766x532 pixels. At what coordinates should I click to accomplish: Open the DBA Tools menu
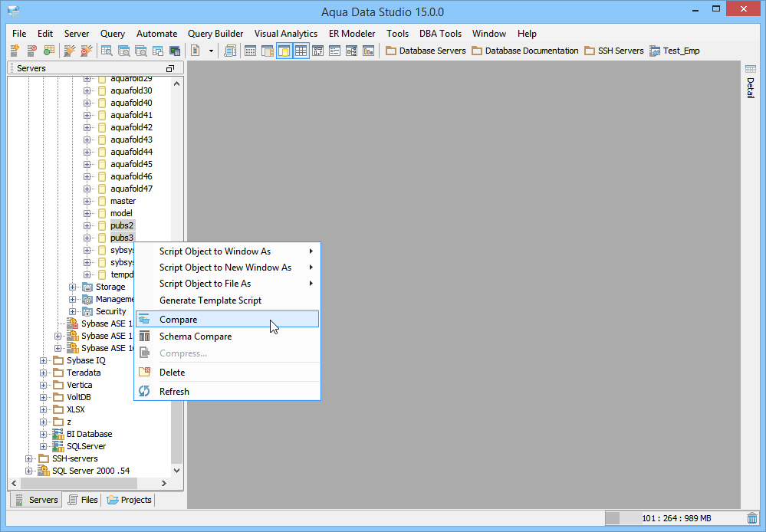[440, 34]
